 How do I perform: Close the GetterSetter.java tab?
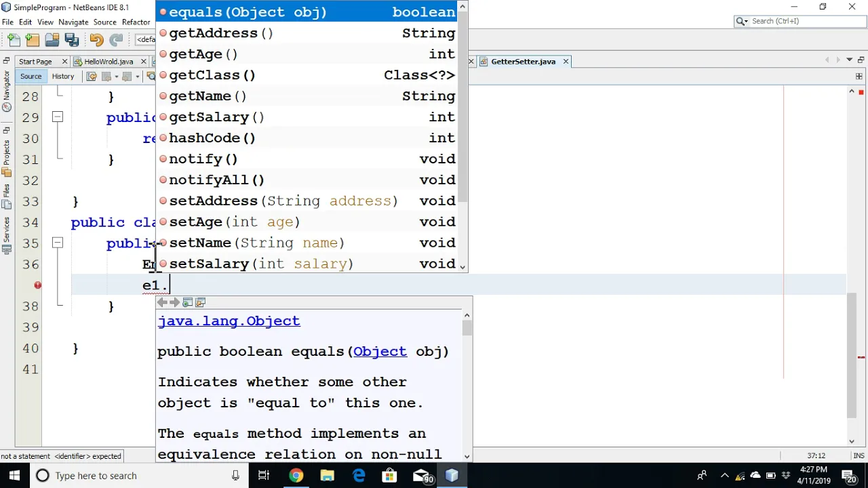coord(566,62)
